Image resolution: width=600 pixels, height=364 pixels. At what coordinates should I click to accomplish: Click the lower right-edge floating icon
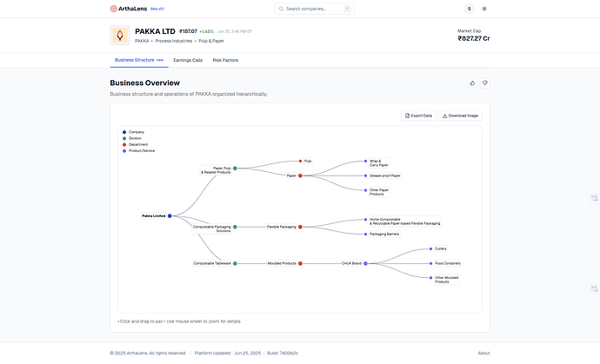click(594, 288)
